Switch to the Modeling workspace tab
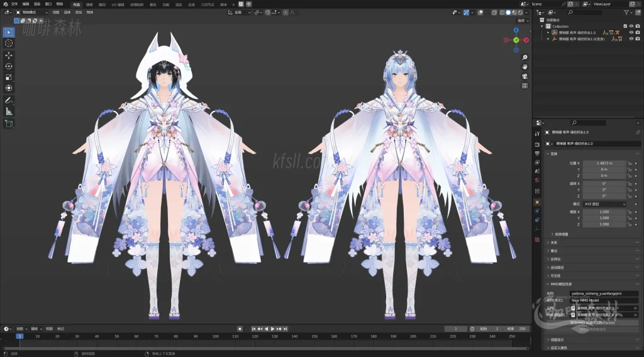The image size is (644, 357). click(x=89, y=4)
